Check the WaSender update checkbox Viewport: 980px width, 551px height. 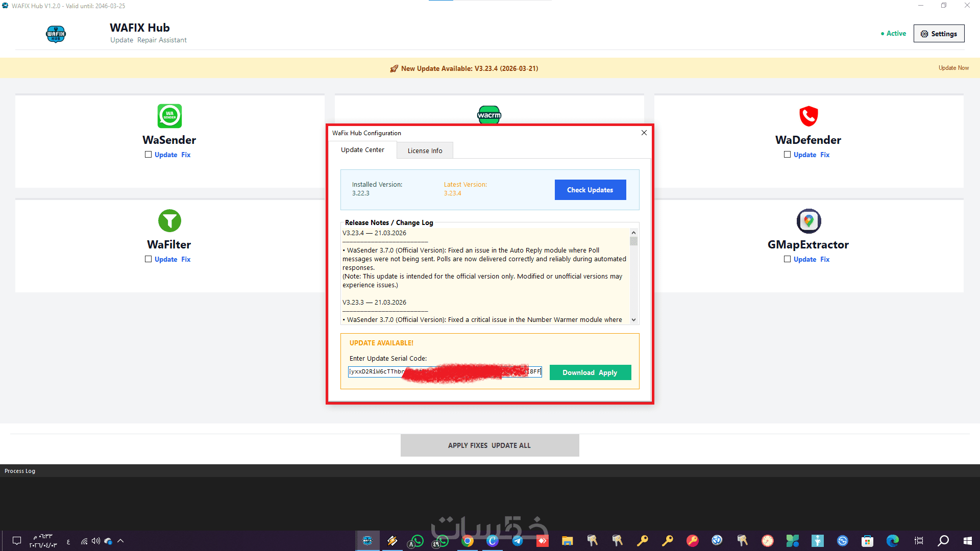coord(148,155)
